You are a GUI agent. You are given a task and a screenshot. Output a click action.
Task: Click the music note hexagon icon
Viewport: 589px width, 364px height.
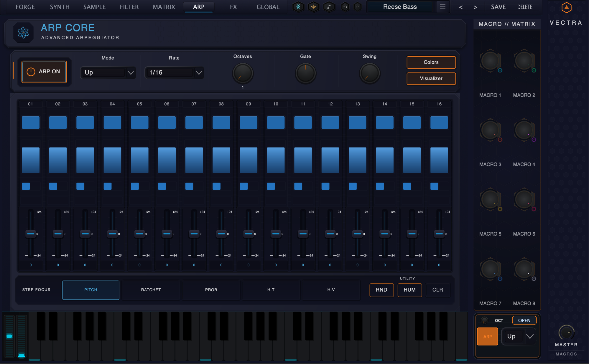coord(329,7)
